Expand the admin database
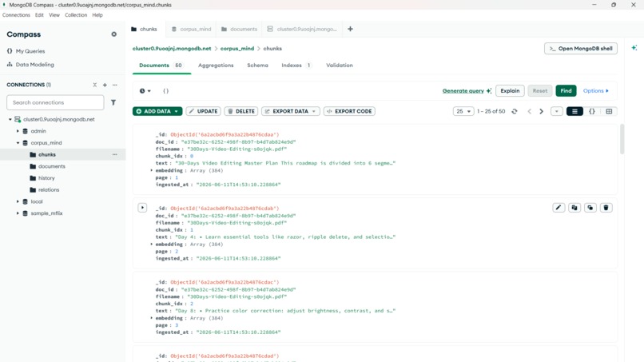Screen dimensions: 644x362 18,131
